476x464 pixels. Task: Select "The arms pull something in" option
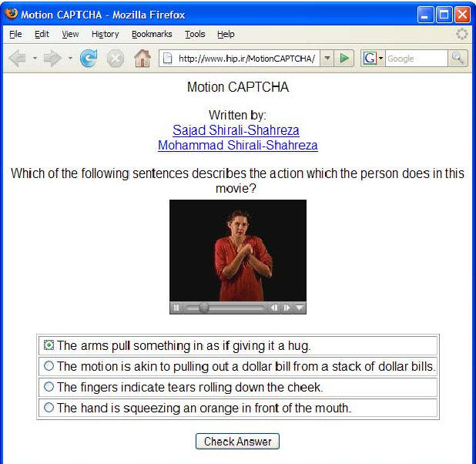49,345
